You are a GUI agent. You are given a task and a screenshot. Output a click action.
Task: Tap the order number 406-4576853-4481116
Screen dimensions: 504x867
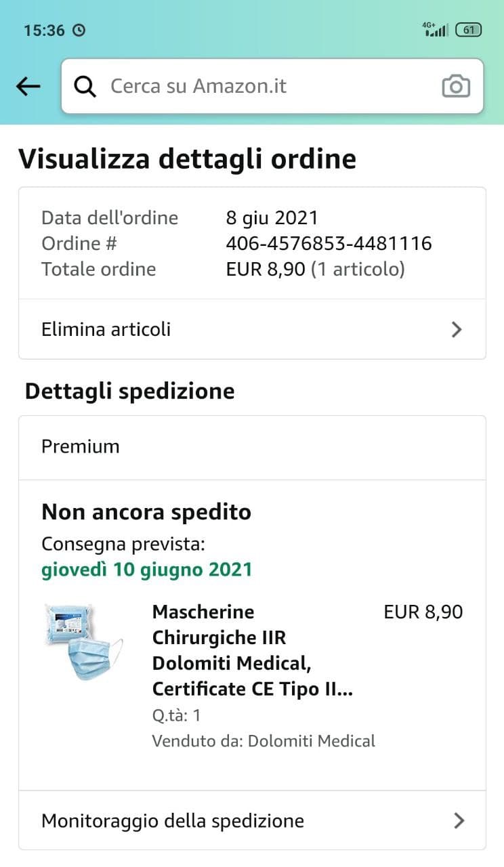[329, 243]
